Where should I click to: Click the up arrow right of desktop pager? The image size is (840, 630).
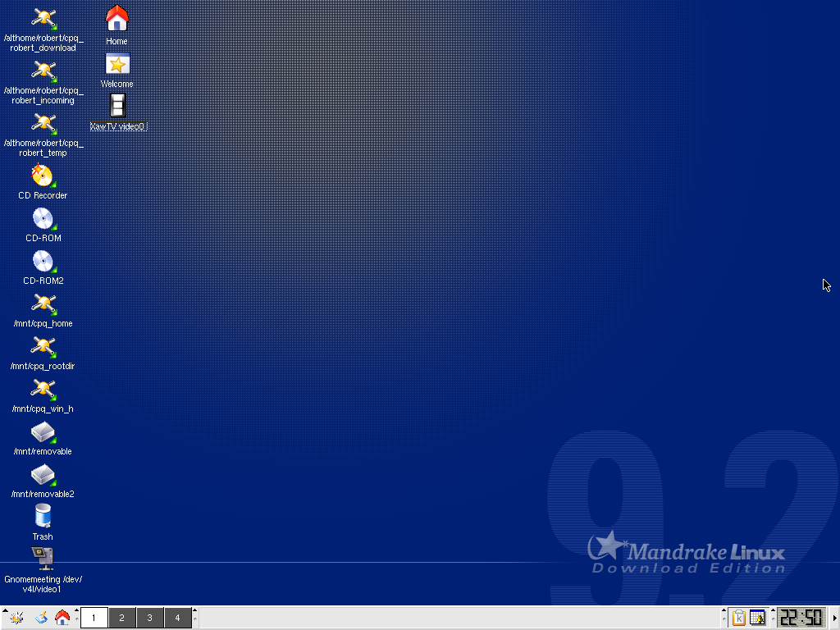pos(195,610)
